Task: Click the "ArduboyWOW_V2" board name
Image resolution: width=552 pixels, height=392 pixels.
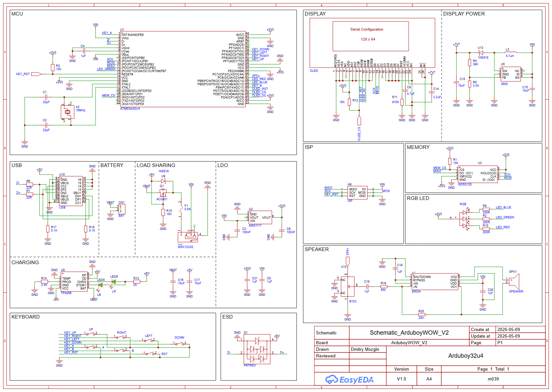Action: click(409, 343)
